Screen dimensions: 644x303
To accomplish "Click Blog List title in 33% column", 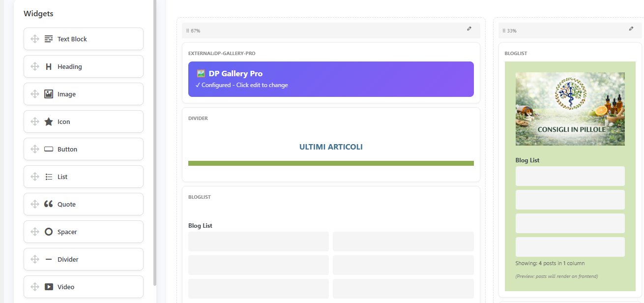I will coord(527,160).
